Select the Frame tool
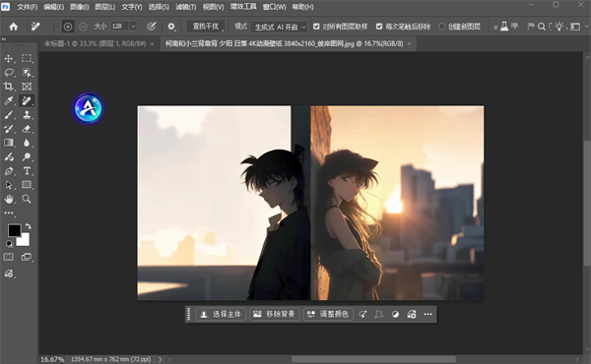This screenshot has height=364, width=591. [x=27, y=87]
